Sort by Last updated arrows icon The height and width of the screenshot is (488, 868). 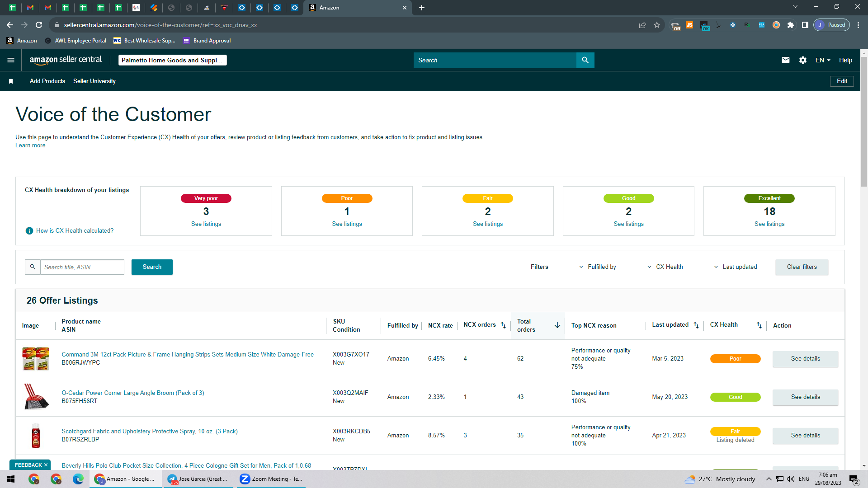pyautogui.click(x=696, y=325)
